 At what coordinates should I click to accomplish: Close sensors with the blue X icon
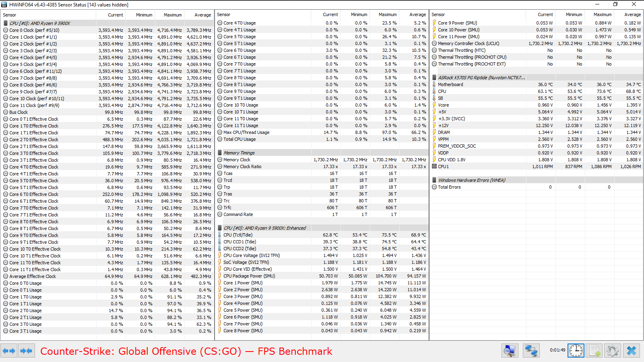coord(632,351)
